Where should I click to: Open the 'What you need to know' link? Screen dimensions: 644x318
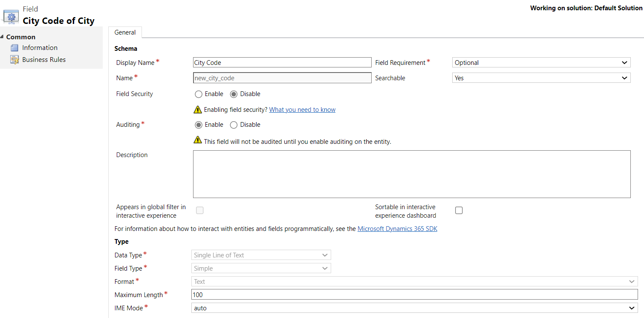tap(302, 110)
